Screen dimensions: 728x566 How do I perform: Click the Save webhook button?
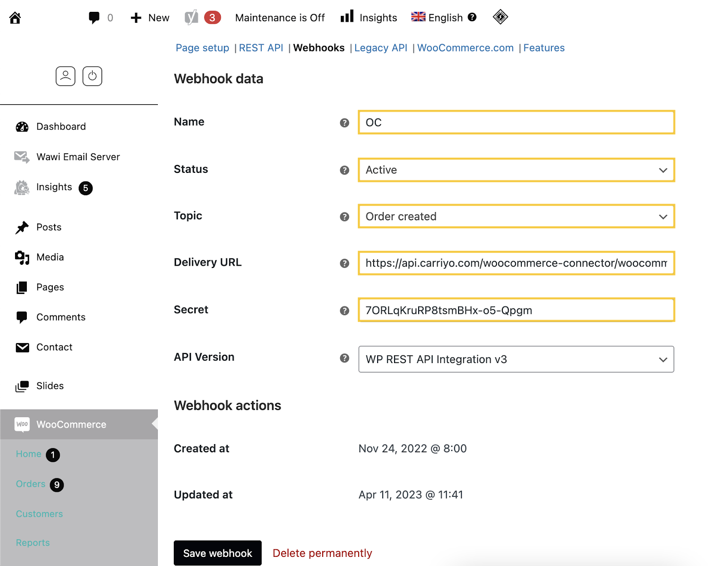[x=217, y=553]
